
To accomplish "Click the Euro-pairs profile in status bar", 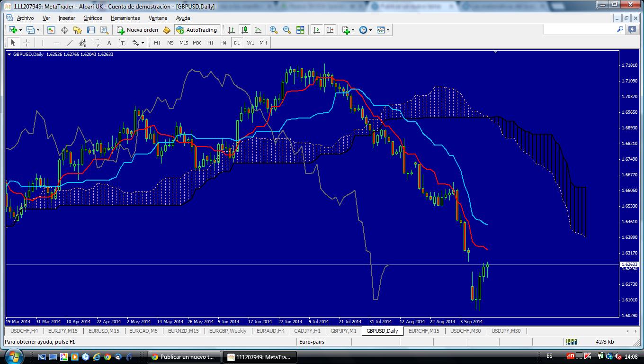I will (312, 342).
